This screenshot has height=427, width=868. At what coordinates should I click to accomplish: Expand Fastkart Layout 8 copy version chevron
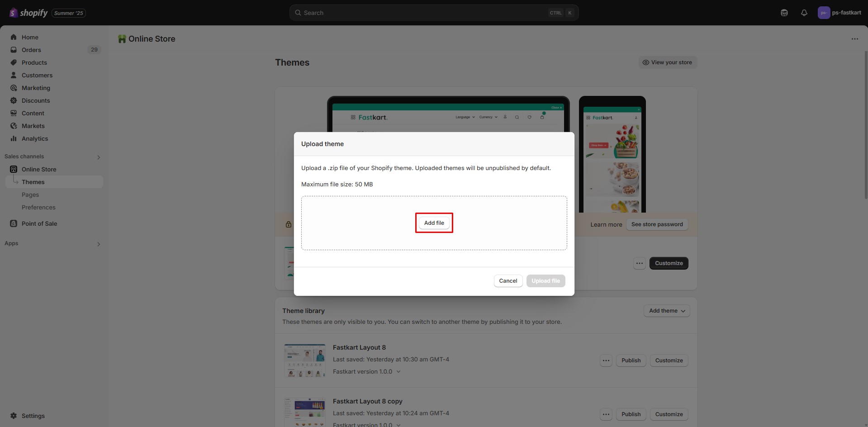tap(398, 425)
